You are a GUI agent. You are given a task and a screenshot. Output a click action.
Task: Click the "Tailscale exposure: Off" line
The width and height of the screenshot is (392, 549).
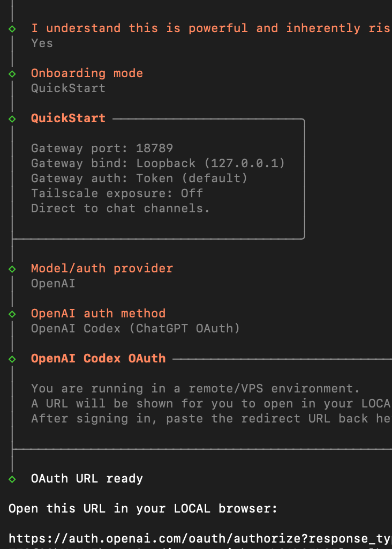[117, 194]
